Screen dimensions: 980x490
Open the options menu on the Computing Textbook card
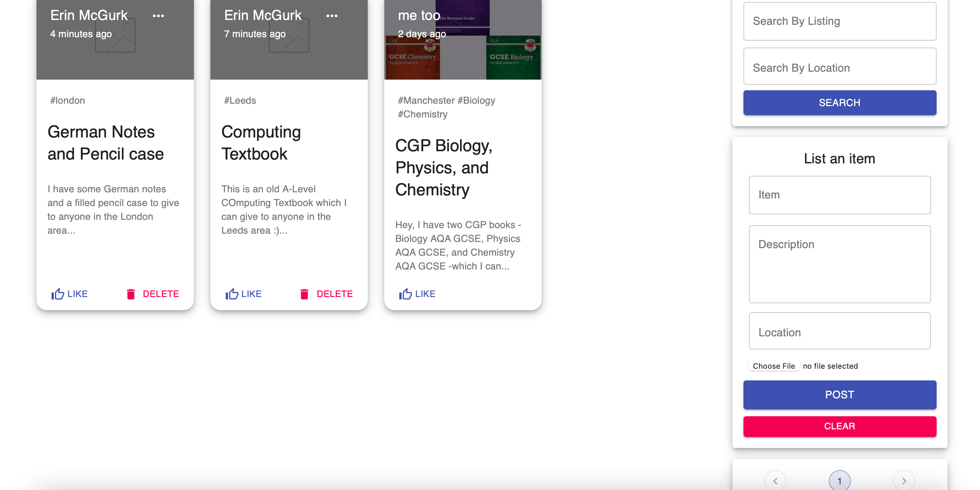click(332, 16)
